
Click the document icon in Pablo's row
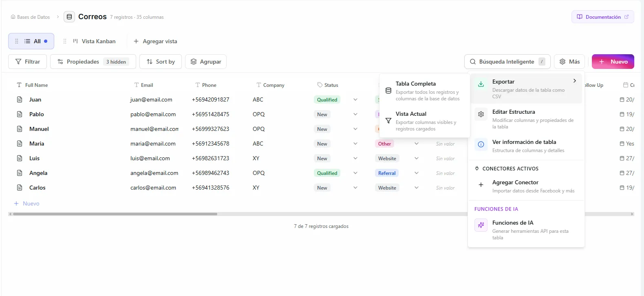(20, 114)
